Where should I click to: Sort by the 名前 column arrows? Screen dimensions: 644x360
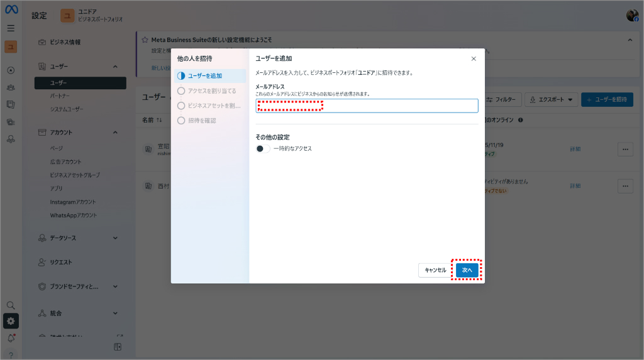(159, 120)
